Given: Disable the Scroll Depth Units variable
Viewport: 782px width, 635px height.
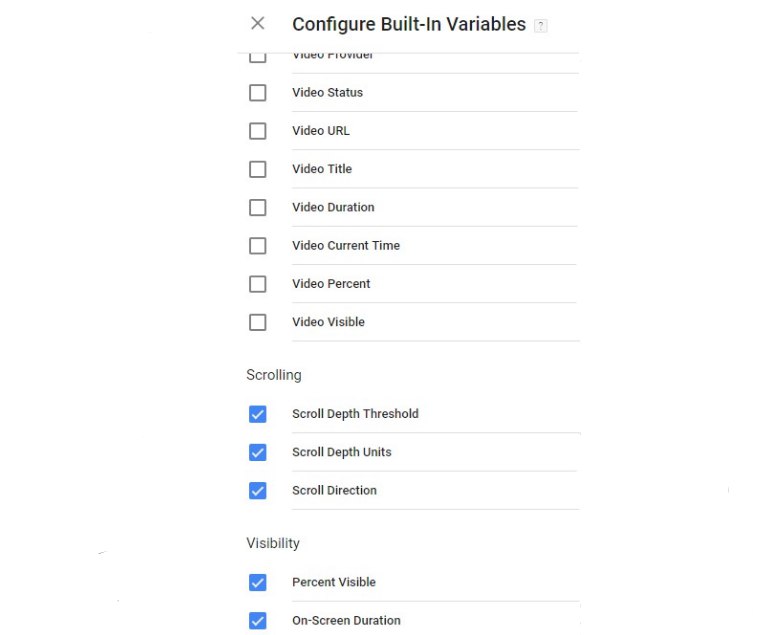Looking at the screenshot, I should (257, 452).
